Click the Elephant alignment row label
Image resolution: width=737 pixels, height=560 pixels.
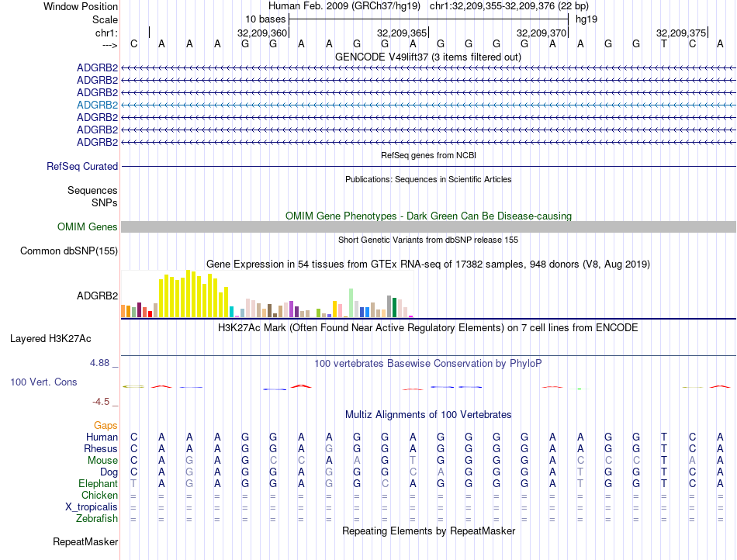[x=98, y=483]
